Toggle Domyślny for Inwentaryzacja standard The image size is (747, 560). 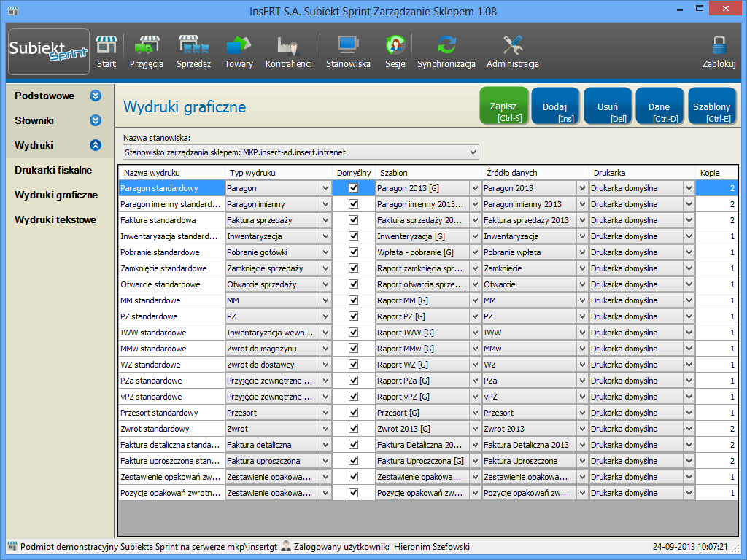pyautogui.click(x=354, y=236)
